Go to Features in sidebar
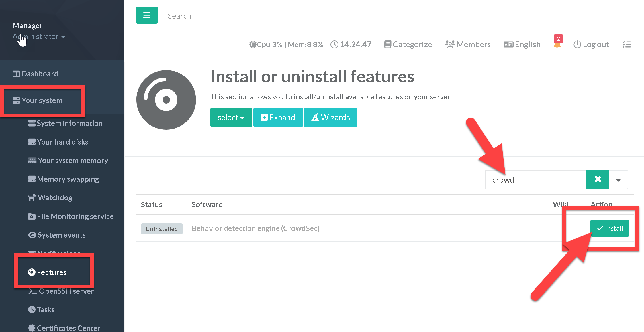This screenshot has width=644, height=332. 51,272
